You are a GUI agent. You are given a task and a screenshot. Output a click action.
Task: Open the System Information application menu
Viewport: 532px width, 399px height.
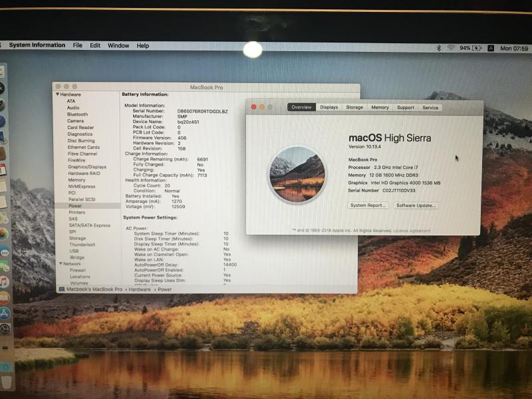pos(37,45)
